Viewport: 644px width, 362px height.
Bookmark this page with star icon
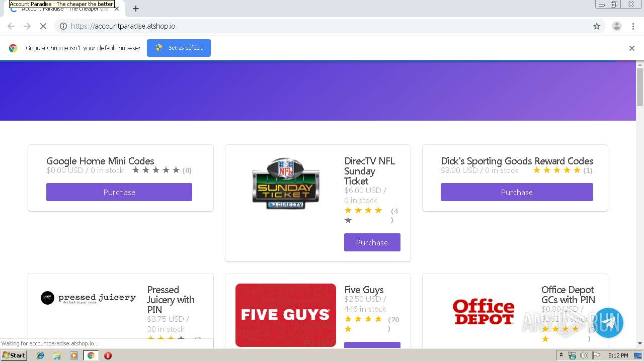click(x=597, y=26)
